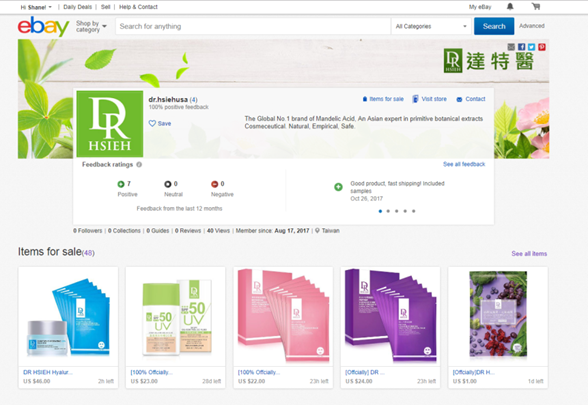Click the heart Save icon
This screenshot has width=588, height=405.
(x=152, y=123)
